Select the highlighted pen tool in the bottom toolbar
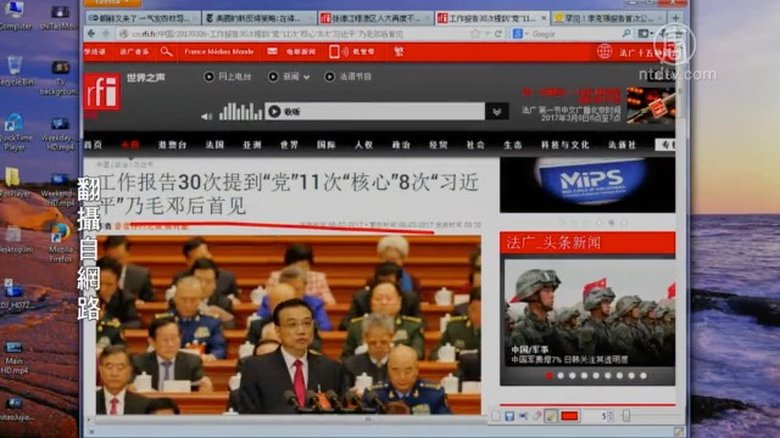The width and height of the screenshot is (780, 438). 550,416
